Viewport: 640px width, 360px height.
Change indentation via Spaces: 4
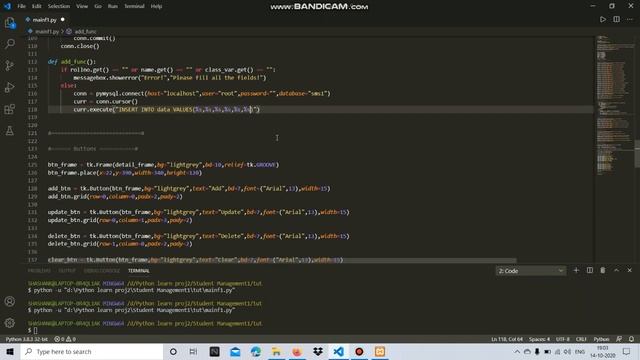tap(539, 339)
